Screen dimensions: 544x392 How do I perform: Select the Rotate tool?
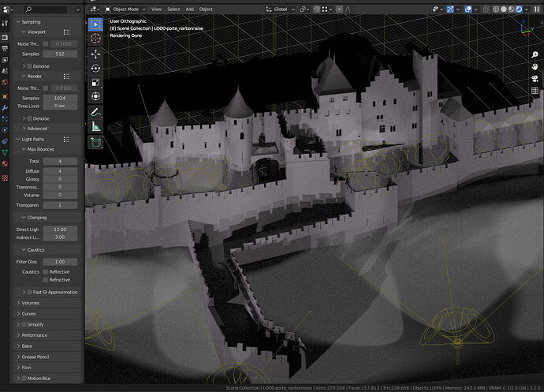pos(95,68)
